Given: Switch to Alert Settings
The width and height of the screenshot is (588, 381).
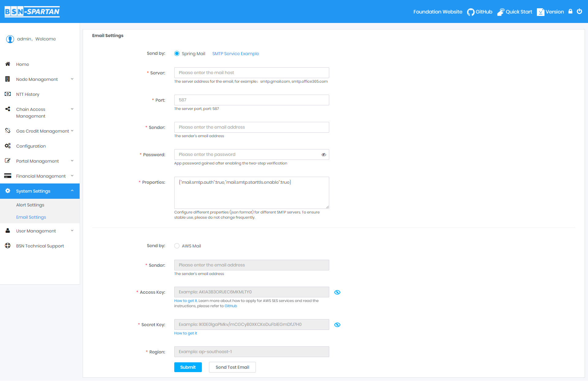Looking at the screenshot, I should coord(30,205).
